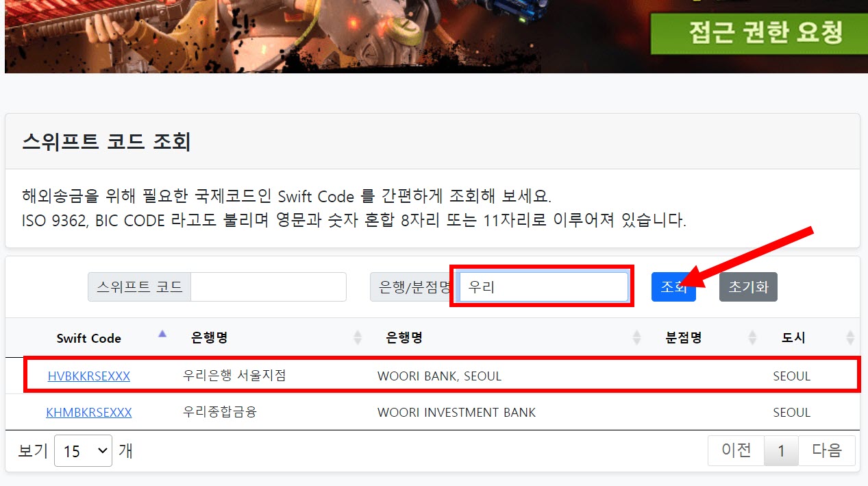Click the 스위프트 코드 input field
Viewport: 868px width, 486px height.
pyautogui.click(x=269, y=287)
